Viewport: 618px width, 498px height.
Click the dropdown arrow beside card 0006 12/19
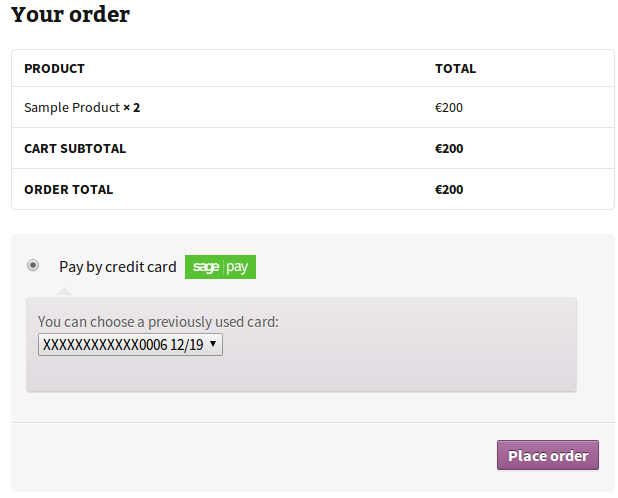pos(213,345)
